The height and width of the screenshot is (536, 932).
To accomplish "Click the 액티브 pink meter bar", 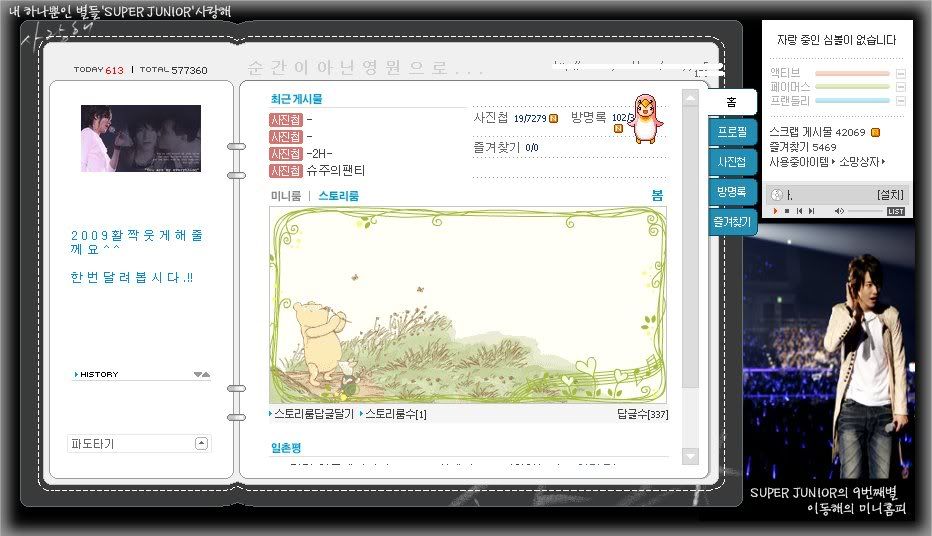I will pos(852,74).
